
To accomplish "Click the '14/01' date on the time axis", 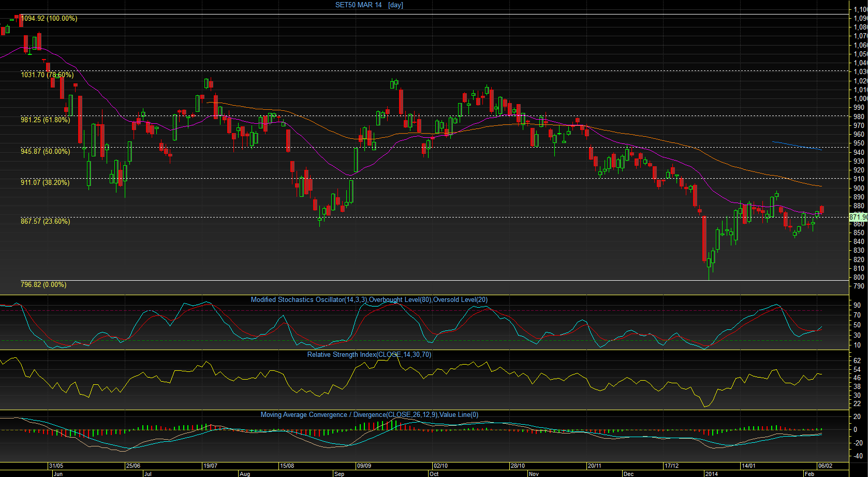I will [x=748, y=466].
